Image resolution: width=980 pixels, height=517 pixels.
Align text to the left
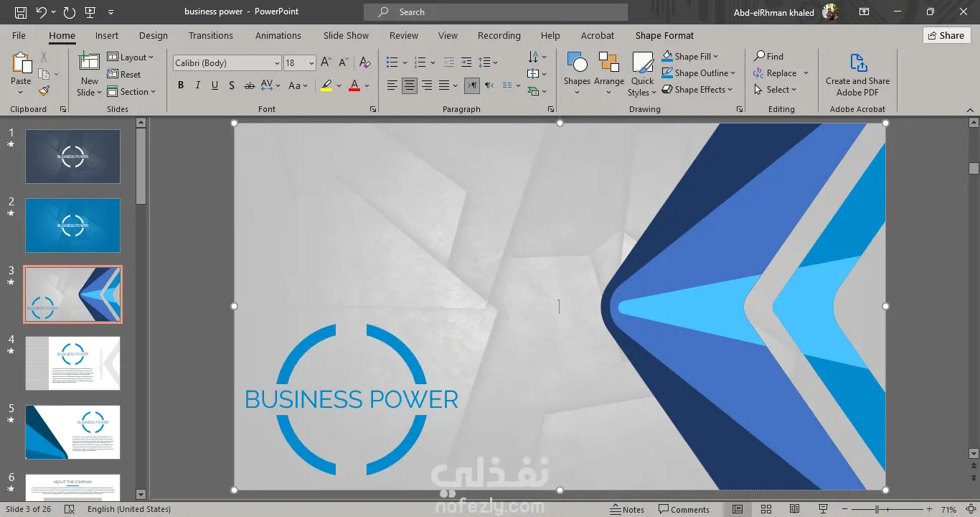pos(392,85)
